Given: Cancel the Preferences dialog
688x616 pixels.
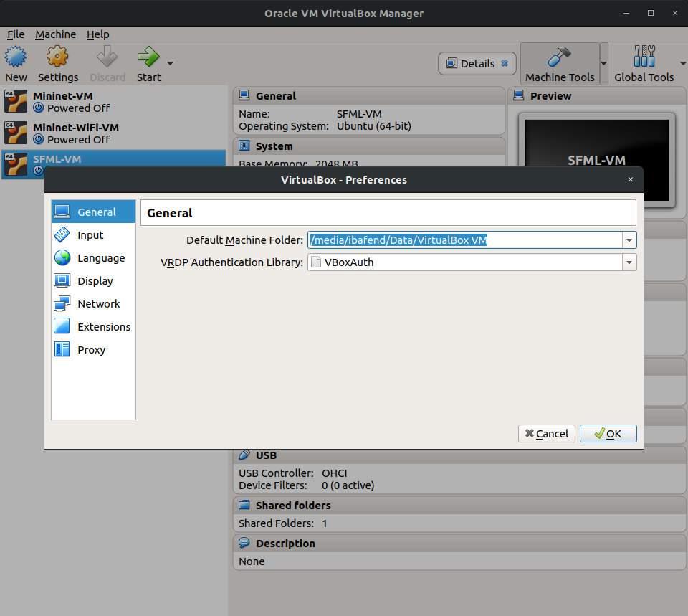Looking at the screenshot, I should 546,433.
